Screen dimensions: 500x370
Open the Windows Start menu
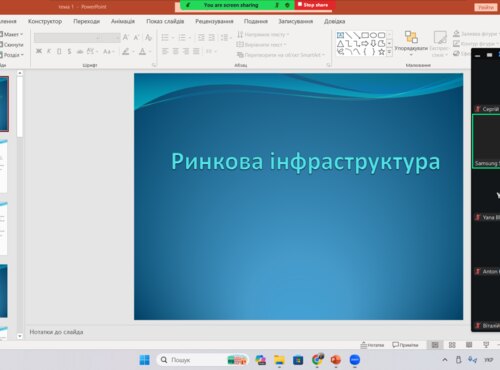145,360
